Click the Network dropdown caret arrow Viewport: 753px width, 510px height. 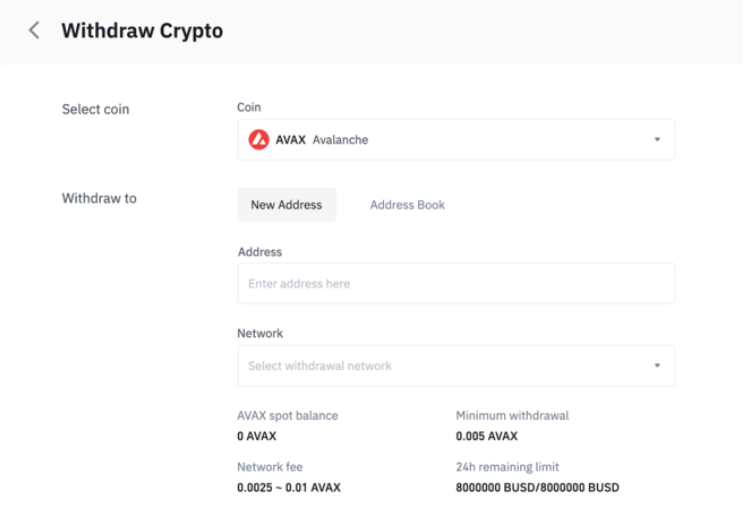tap(657, 366)
